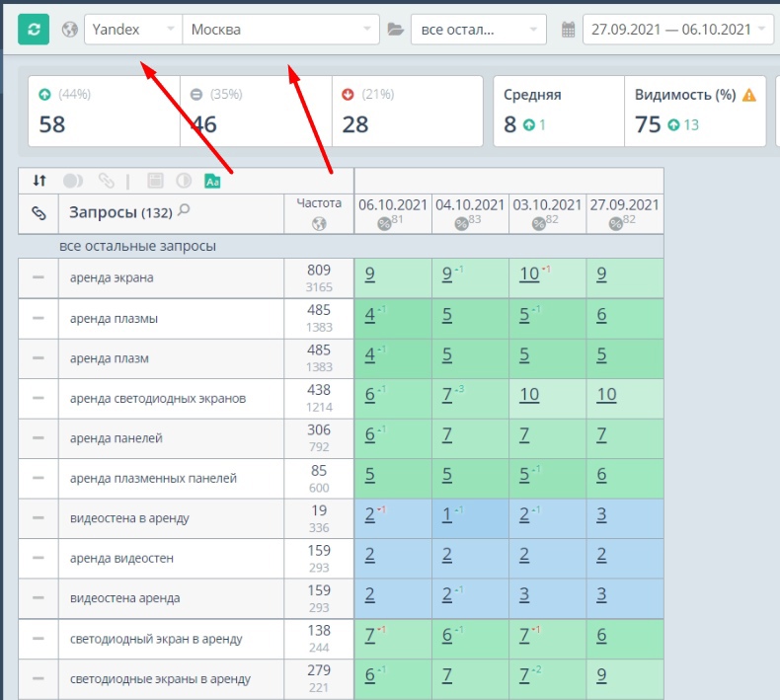Click the calendar icon
Viewport: 780px width, 700px height.
pyautogui.click(x=568, y=30)
